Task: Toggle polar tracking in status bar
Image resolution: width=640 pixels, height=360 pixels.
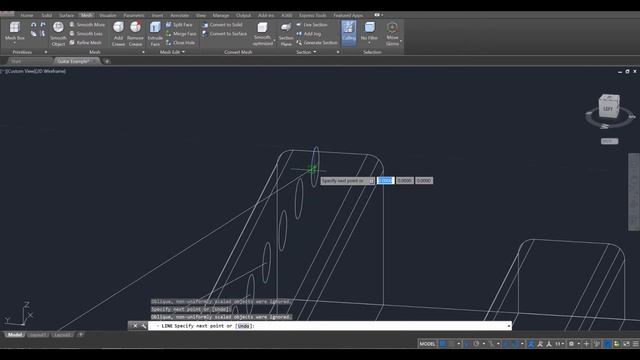Action: point(476,344)
